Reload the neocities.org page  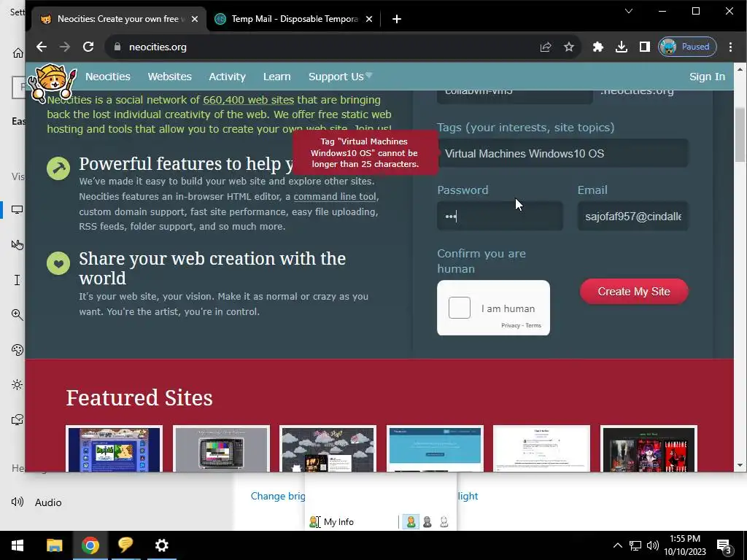(x=88, y=47)
